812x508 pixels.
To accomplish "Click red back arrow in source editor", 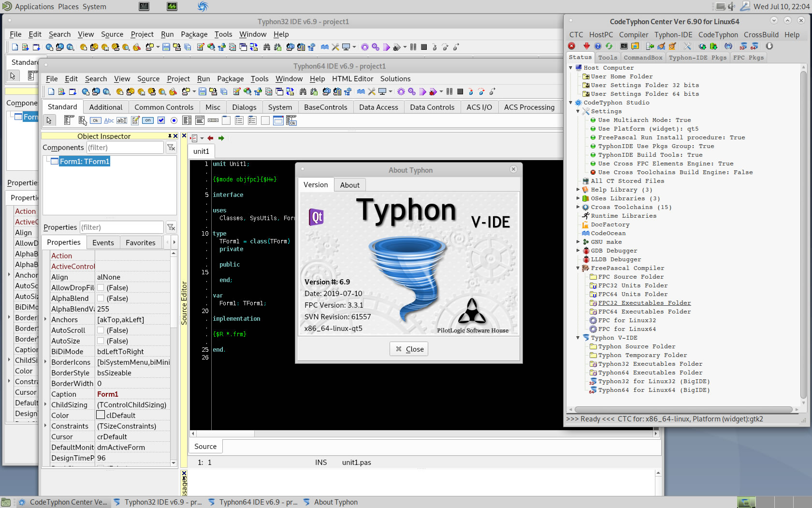I will point(210,138).
